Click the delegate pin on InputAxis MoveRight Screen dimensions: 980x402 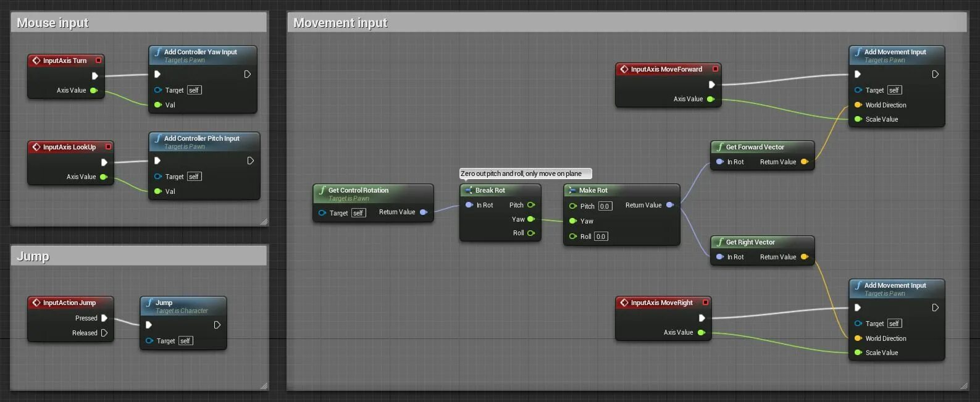[x=706, y=303]
